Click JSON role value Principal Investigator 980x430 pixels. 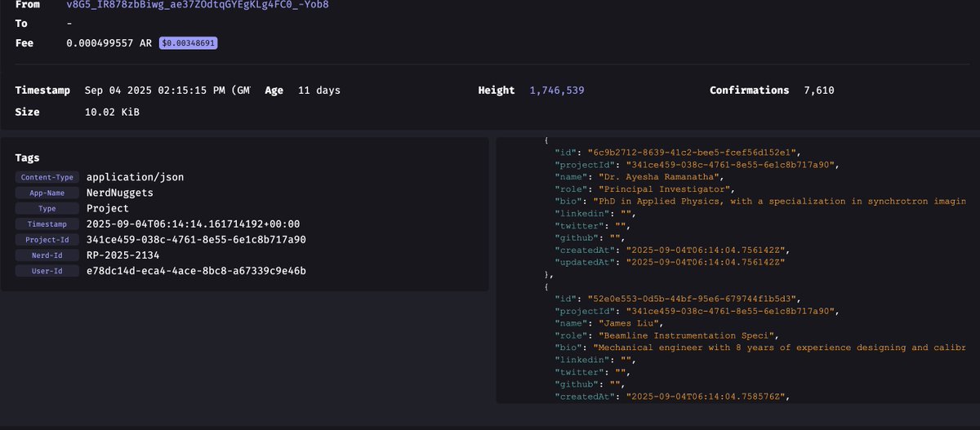coord(663,188)
